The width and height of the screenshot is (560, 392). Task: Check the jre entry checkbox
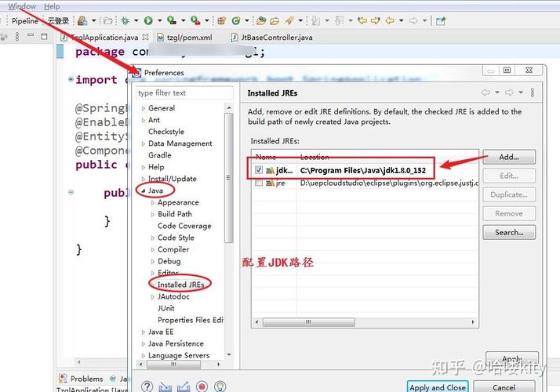pyautogui.click(x=259, y=183)
